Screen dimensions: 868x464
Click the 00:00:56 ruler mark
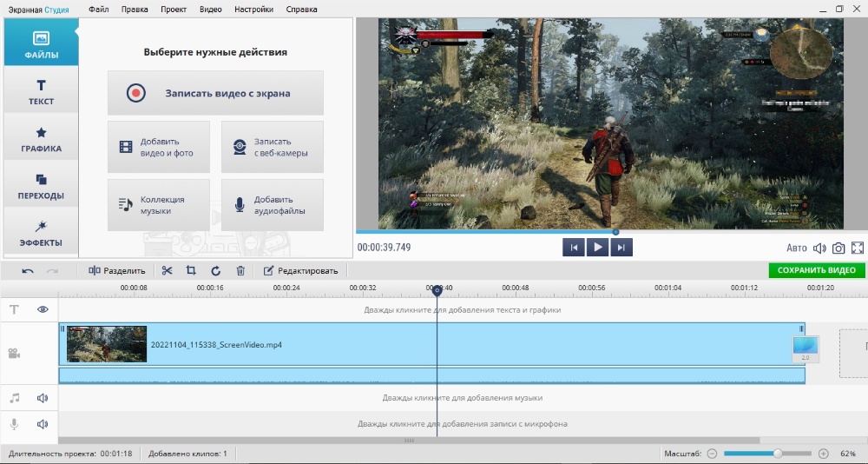592,288
